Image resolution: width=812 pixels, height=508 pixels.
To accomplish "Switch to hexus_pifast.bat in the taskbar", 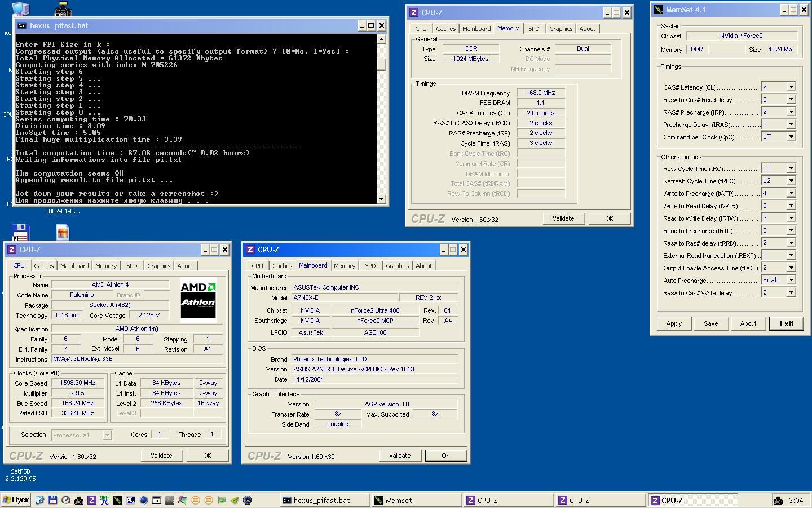I will 325,500.
